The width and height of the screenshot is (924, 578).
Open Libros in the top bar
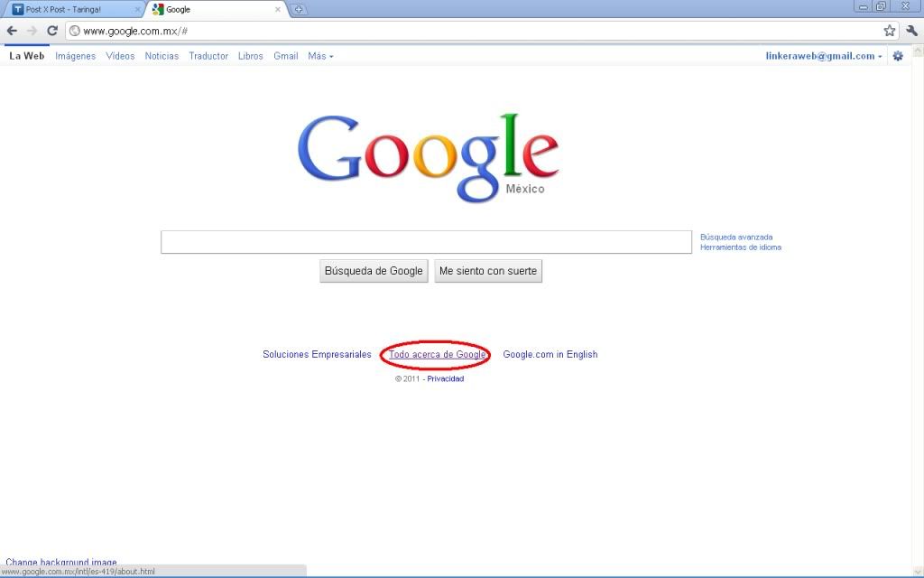coord(251,56)
